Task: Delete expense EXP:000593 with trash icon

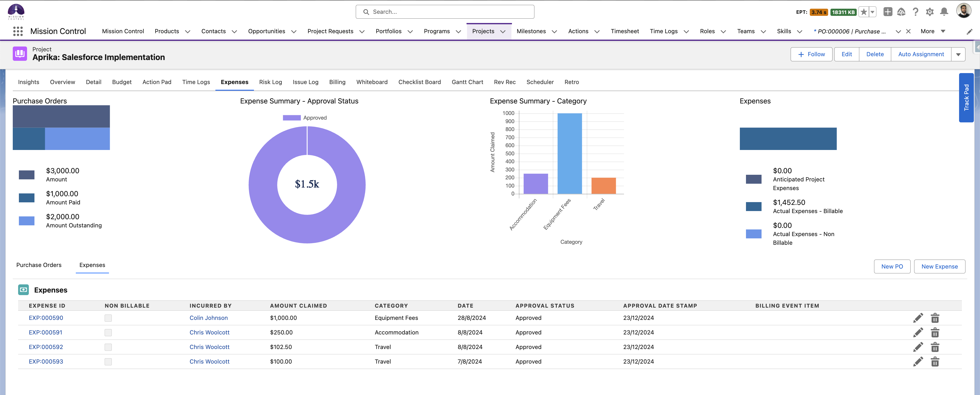Action: [x=935, y=362]
